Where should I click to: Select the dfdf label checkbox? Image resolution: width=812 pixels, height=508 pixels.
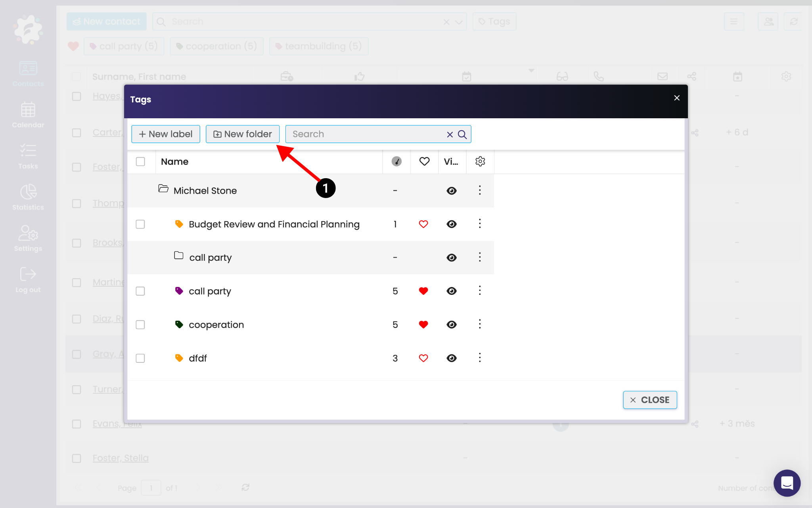coord(140,358)
